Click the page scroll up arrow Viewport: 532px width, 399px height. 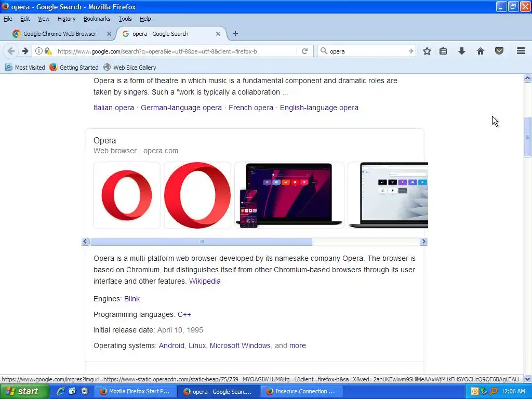pos(527,78)
